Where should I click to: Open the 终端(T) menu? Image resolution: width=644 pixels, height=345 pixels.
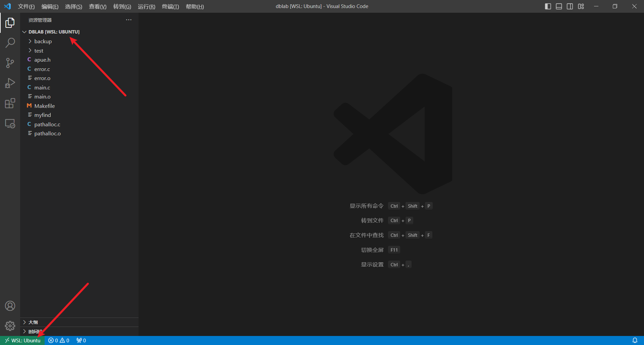[170, 6]
